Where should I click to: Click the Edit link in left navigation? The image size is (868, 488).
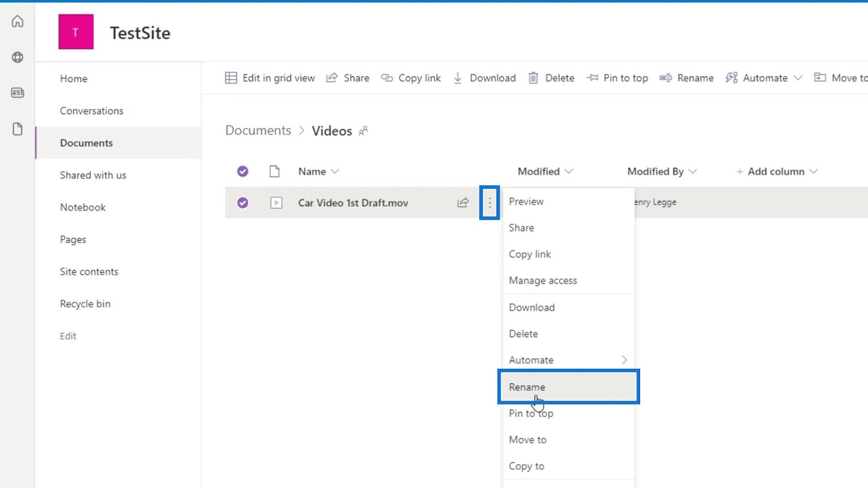(x=68, y=336)
